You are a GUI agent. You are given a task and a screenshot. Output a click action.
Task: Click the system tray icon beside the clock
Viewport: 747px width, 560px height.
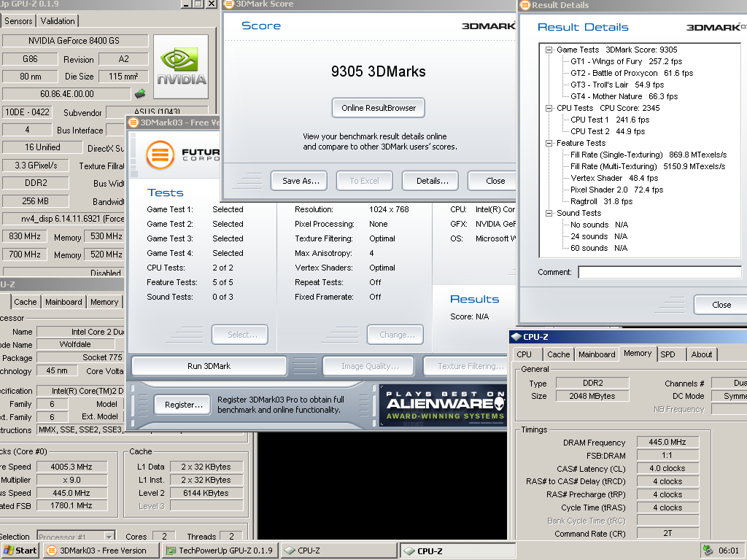click(x=708, y=551)
